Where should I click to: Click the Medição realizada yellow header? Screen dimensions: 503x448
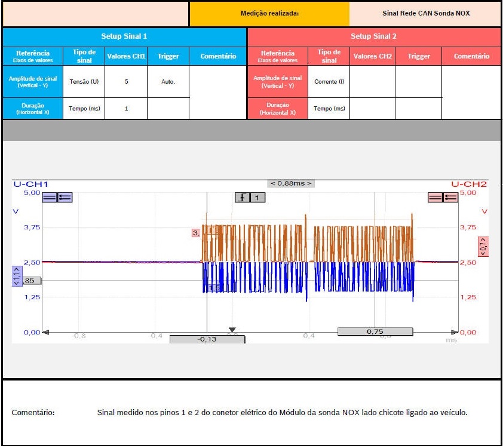click(x=269, y=13)
